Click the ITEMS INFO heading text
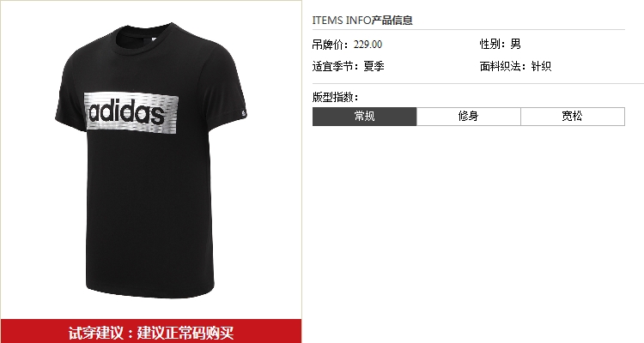 pos(342,20)
